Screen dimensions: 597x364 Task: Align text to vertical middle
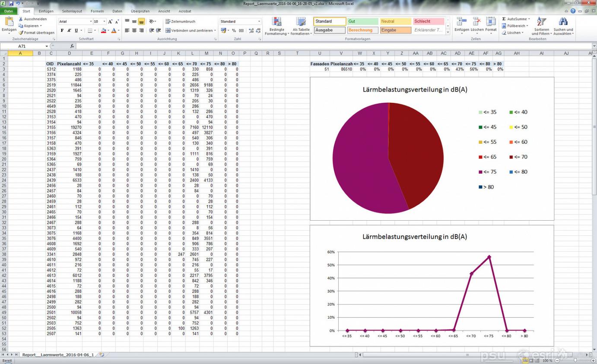point(134,21)
